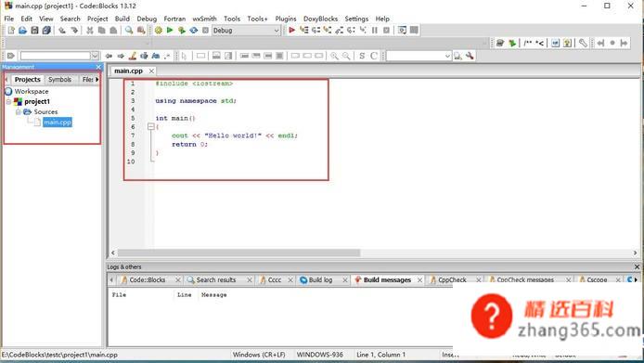Viewport: 644px width, 363px height.
Task: Open the Plugins menu
Action: [286, 19]
